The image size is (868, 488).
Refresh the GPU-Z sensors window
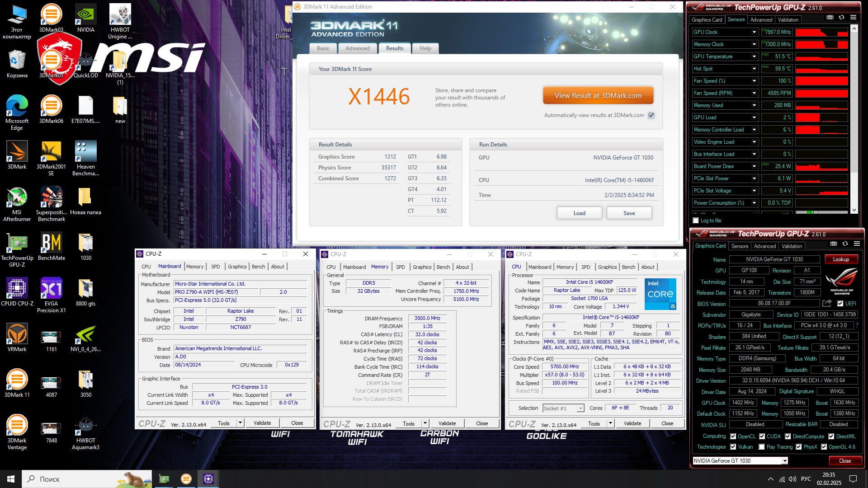[x=841, y=17]
